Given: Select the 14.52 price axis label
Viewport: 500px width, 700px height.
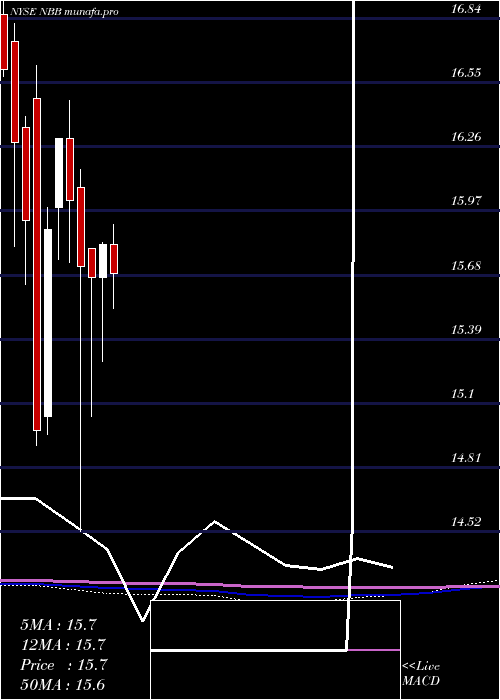Looking at the screenshot, I should click(x=466, y=522).
